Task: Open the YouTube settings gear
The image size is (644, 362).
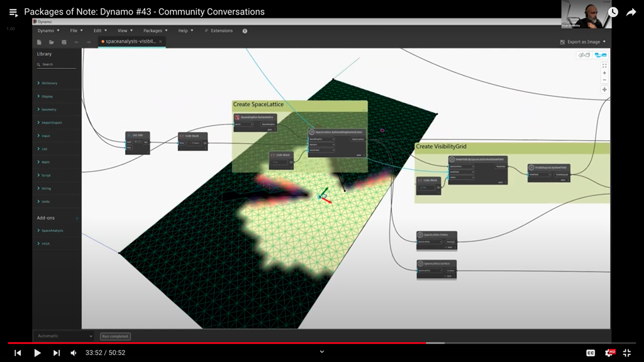Action: click(x=609, y=353)
